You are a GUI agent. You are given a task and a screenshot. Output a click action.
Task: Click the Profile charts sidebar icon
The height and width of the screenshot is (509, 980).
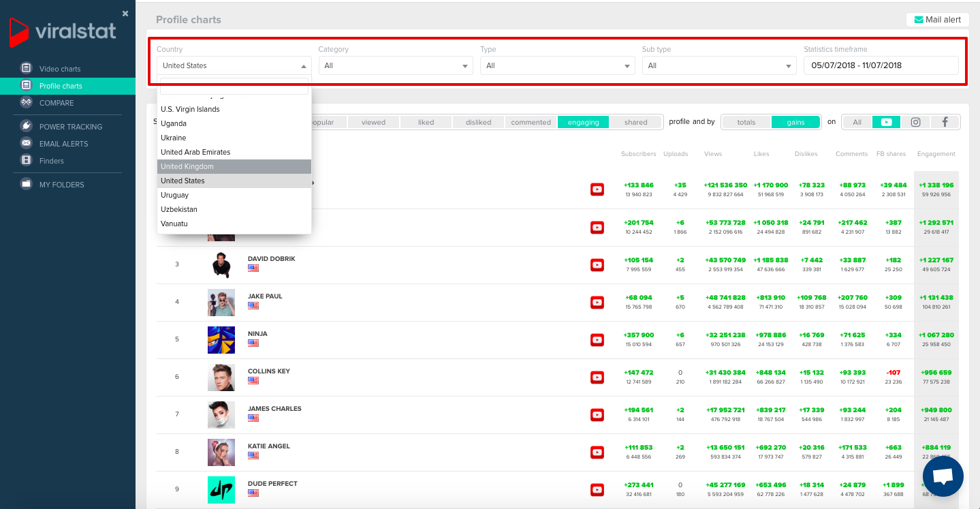click(x=27, y=85)
